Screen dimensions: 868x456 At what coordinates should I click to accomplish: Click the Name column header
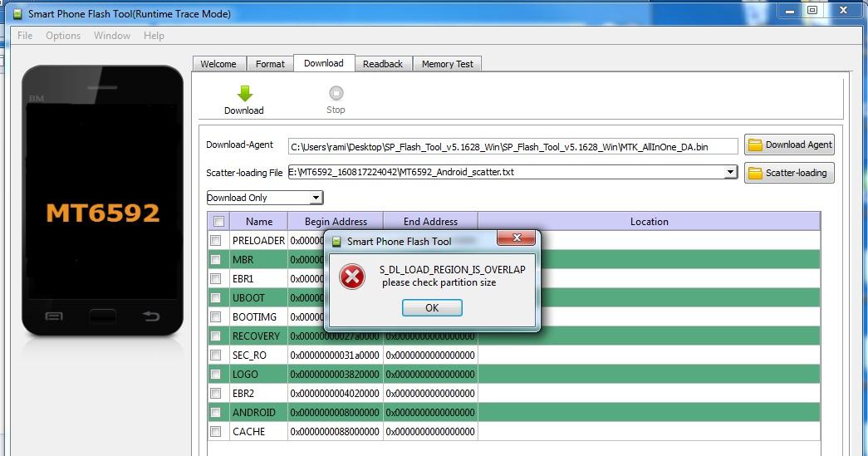coord(259,222)
